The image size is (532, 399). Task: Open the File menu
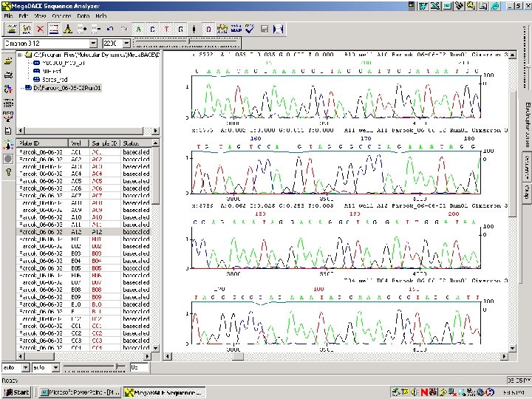coord(9,16)
